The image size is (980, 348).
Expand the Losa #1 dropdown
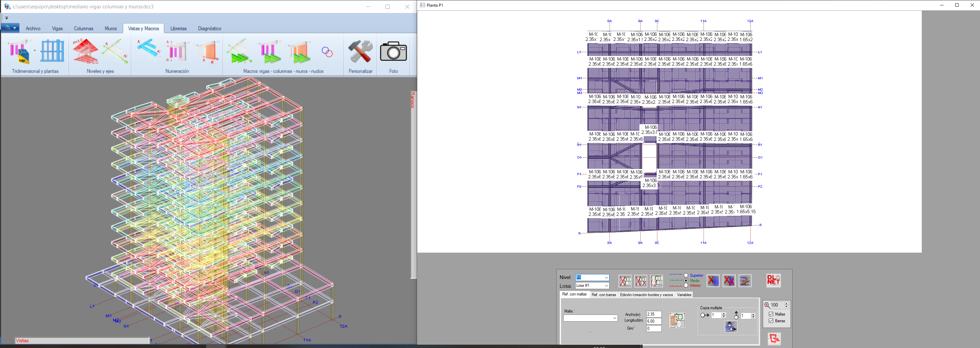tap(606, 286)
